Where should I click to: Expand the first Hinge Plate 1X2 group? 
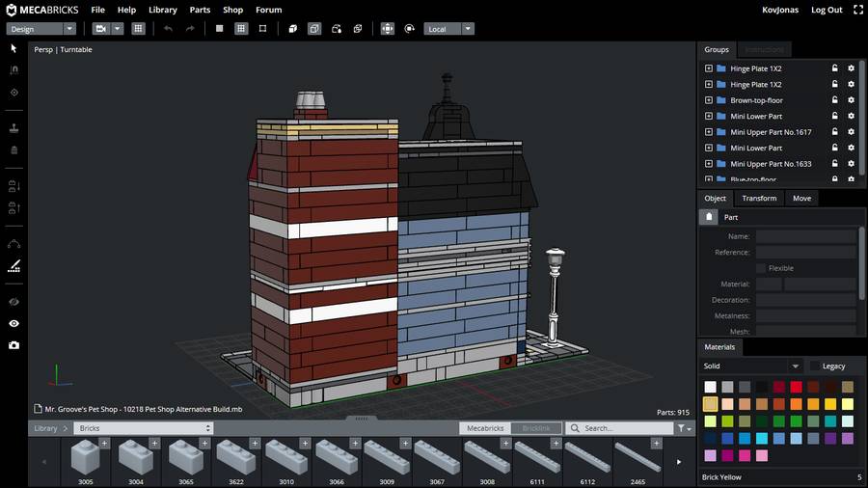click(x=709, y=68)
